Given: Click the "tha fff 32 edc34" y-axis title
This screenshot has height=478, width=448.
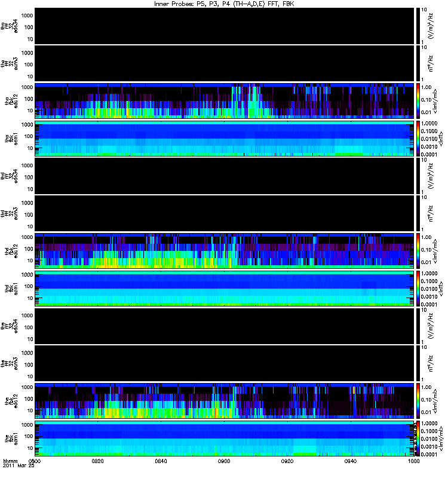Looking at the screenshot, I should (9, 26).
